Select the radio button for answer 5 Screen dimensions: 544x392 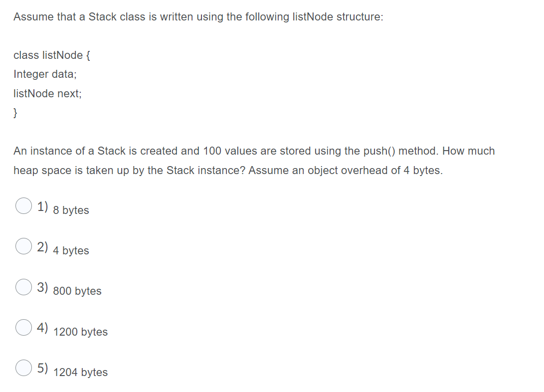coord(23,368)
